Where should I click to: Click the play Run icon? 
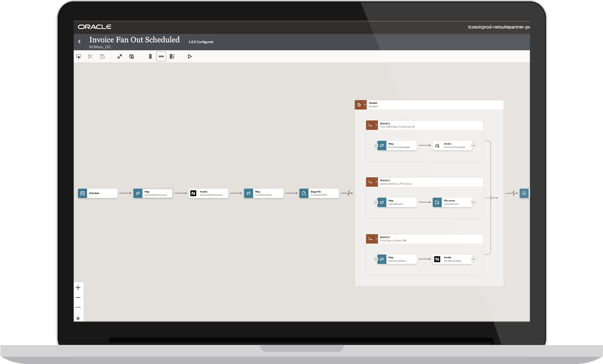[190, 57]
